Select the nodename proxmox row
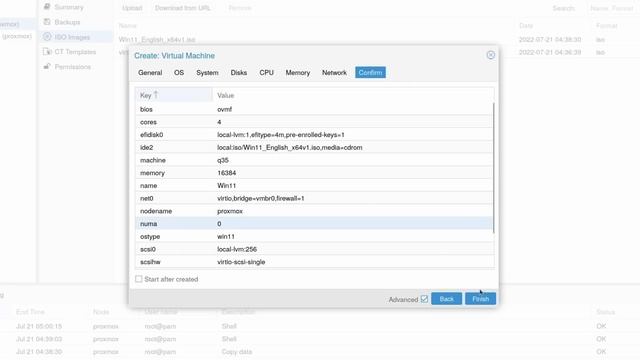Viewport: 640px width, 360px height. point(313,211)
